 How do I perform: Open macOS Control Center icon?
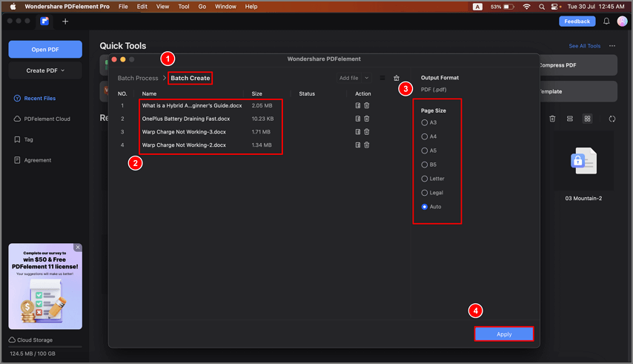click(x=554, y=7)
